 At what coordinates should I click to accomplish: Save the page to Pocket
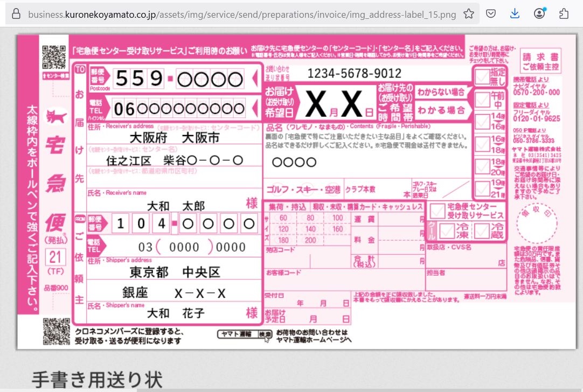point(491,14)
